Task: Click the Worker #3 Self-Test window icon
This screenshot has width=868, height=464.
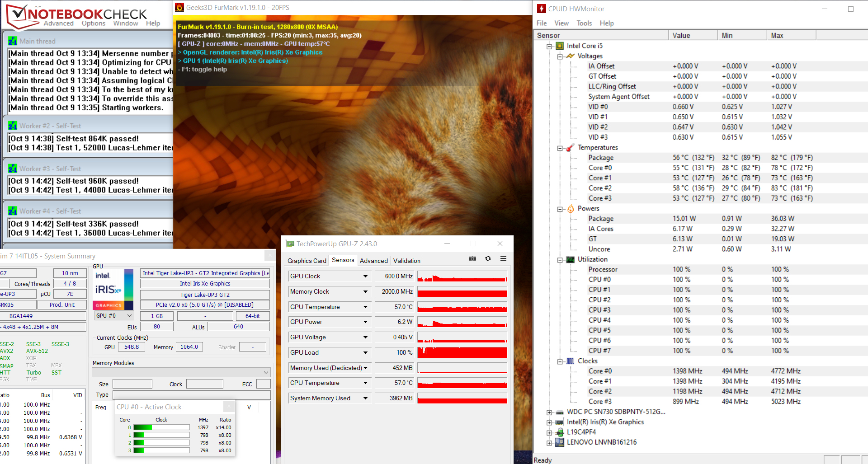Action: [13, 169]
